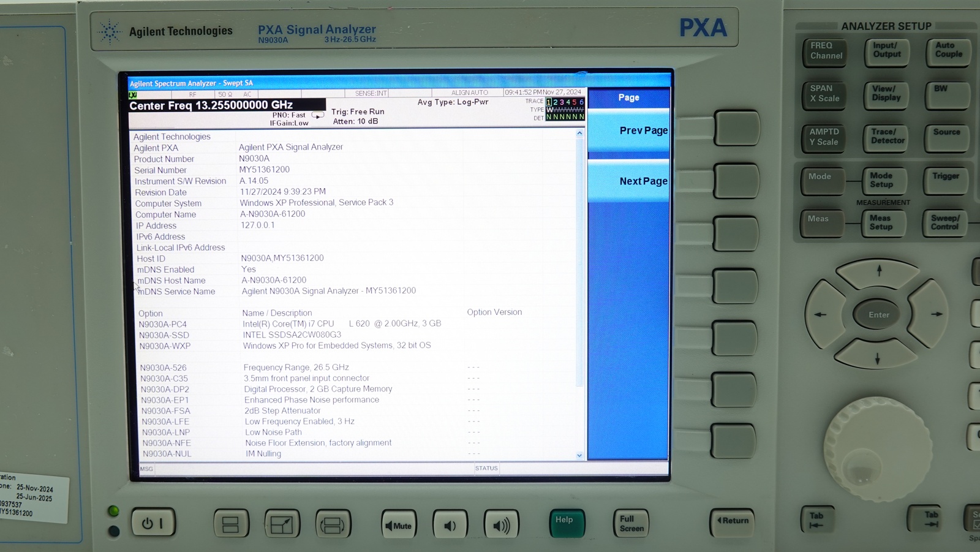Select serial number MY51361200 value

pyautogui.click(x=265, y=169)
